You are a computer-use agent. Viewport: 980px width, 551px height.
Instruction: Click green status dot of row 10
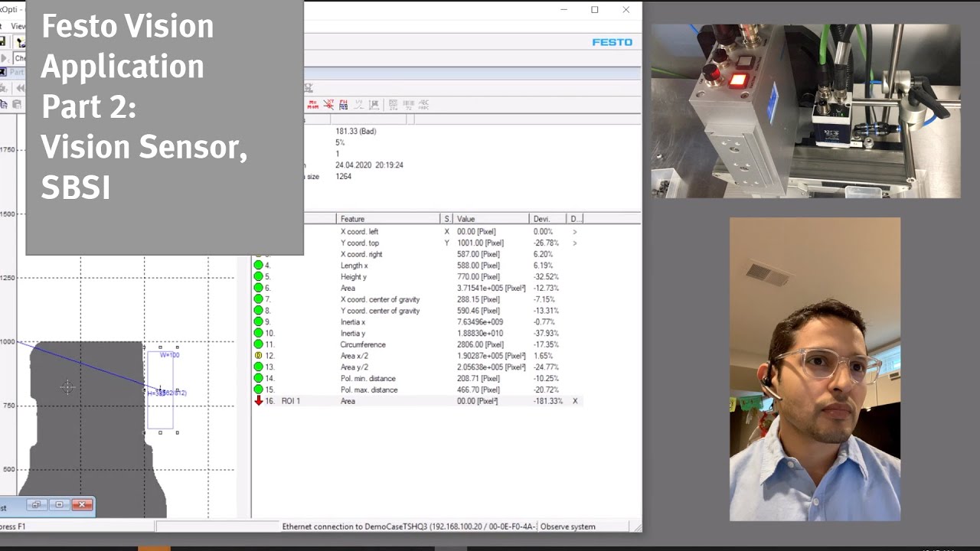pyautogui.click(x=259, y=334)
